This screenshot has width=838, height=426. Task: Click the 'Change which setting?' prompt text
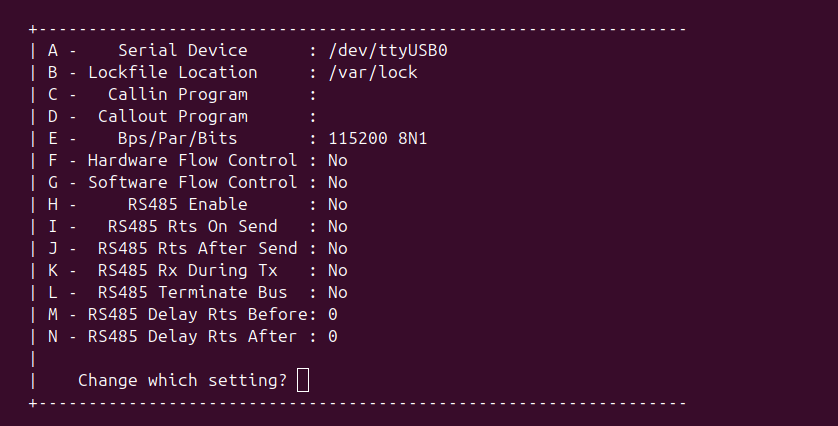click(182, 380)
